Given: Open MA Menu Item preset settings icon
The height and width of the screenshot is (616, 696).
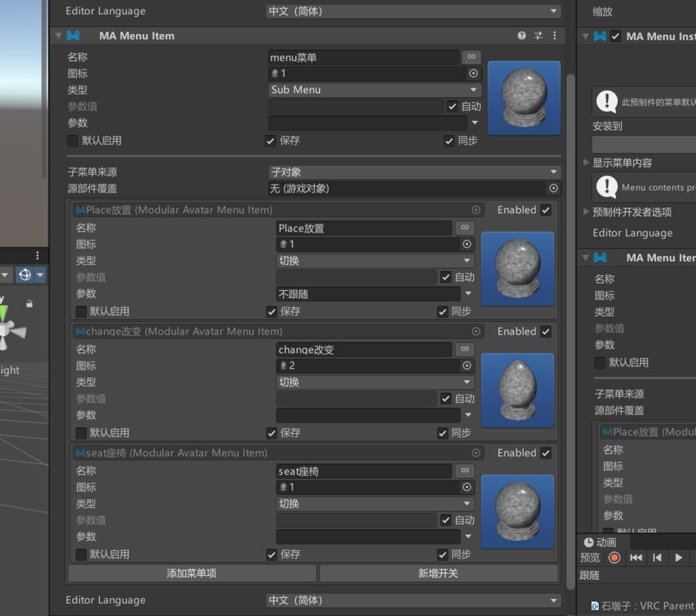Looking at the screenshot, I should [x=538, y=35].
